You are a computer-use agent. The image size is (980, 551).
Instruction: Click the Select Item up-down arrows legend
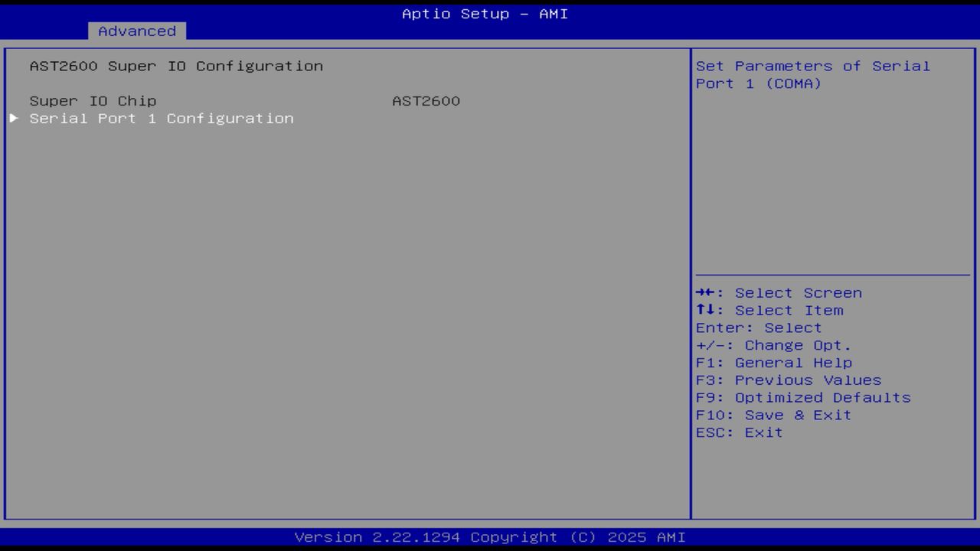(x=769, y=310)
